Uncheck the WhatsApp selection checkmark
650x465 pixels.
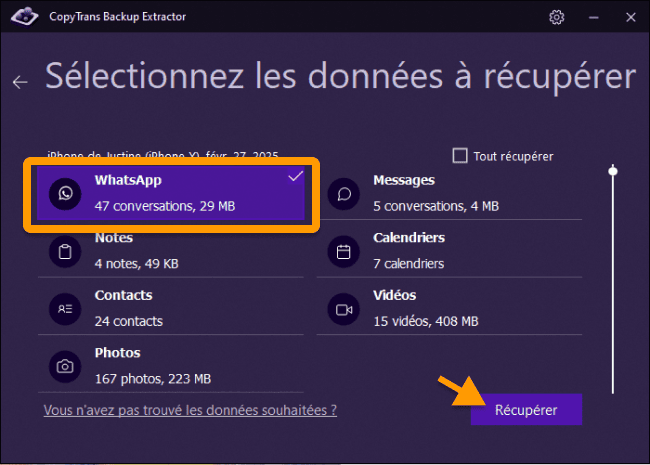click(x=296, y=176)
